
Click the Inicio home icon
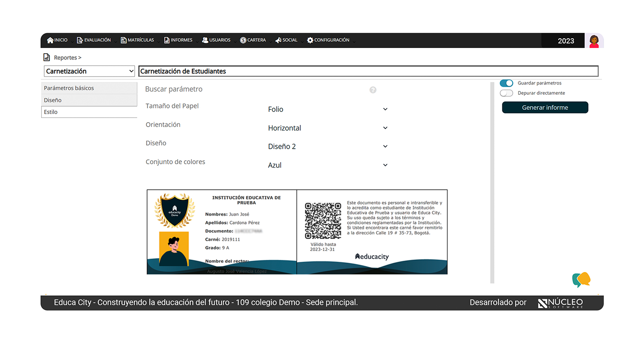click(50, 40)
